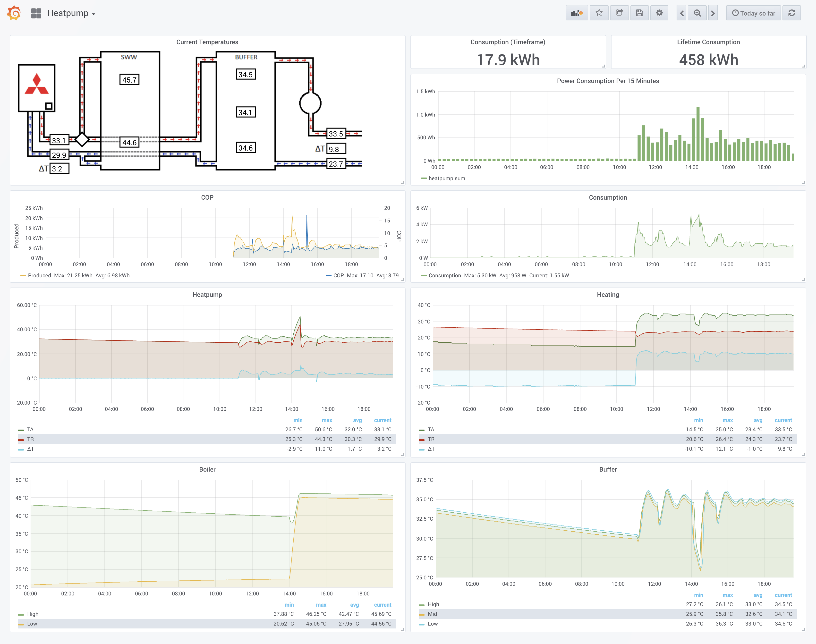Change color of TR series in Heating legend
The width and height of the screenshot is (816, 644).
coord(422,440)
